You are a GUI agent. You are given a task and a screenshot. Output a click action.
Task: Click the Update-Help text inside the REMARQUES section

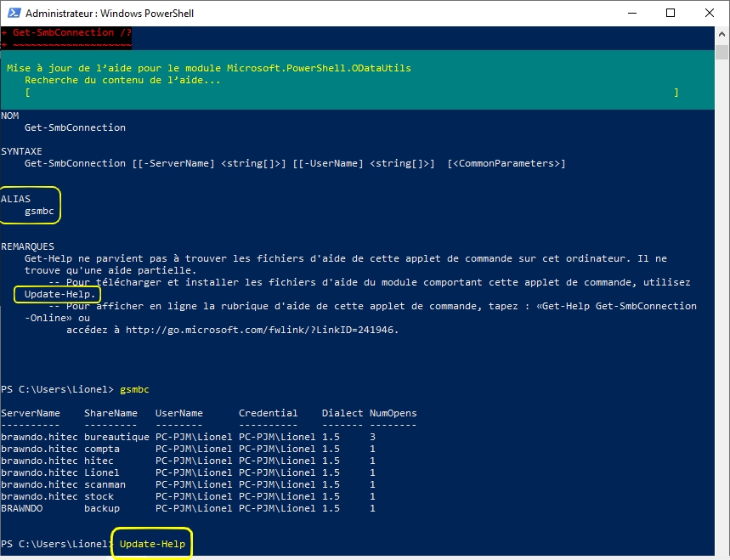pyautogui.click(x=57, y=293)
